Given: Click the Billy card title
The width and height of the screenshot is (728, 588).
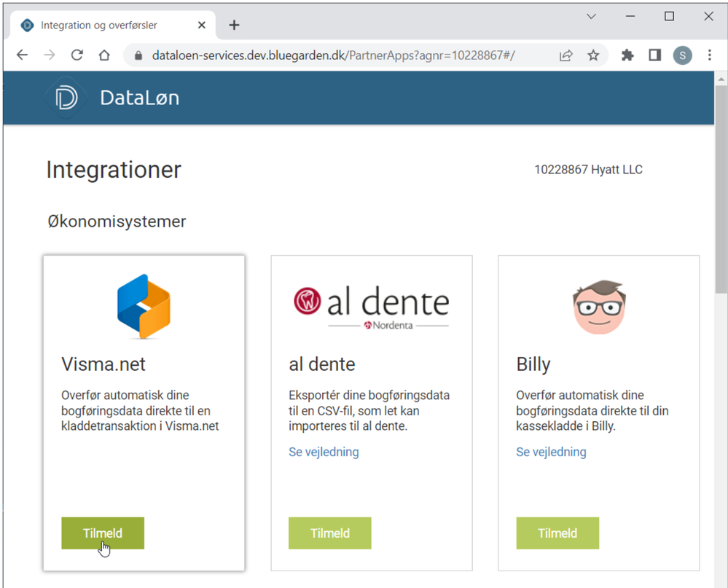Looking at the screenshot, I should [x=533, y=365].
